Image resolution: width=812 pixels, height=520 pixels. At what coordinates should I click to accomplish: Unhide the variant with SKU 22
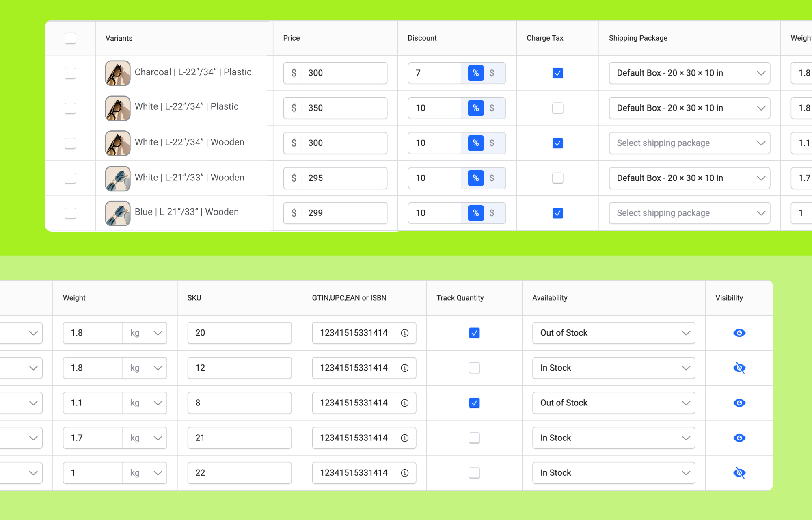point(739,473)
